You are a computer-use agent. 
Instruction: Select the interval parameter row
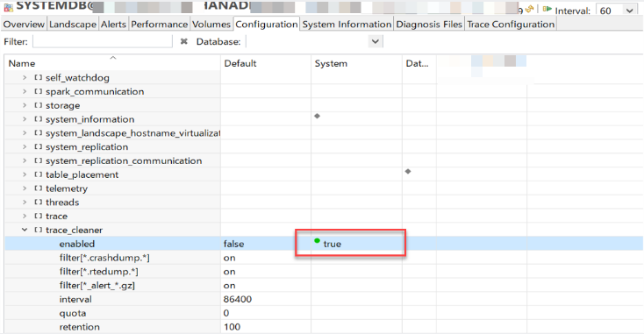(x=324, y=299)
